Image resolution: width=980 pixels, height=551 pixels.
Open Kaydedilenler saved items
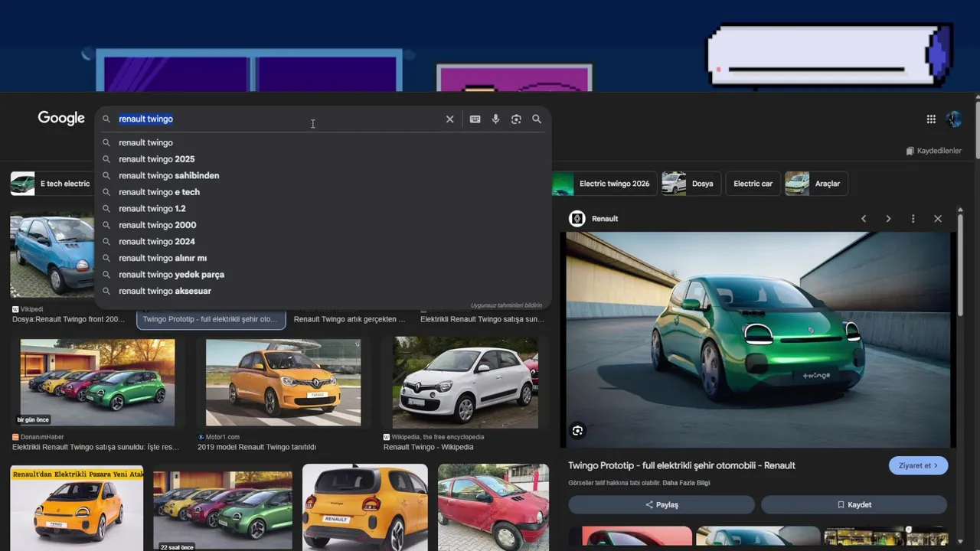933,151
